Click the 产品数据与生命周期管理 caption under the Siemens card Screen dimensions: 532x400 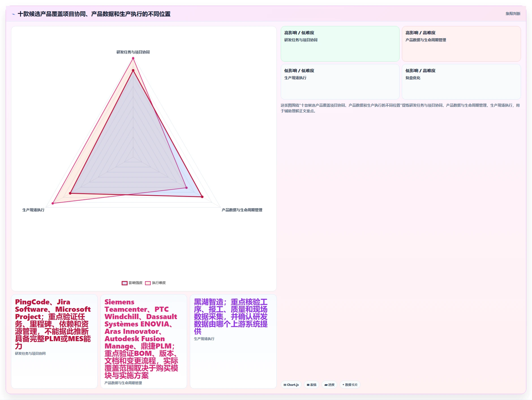123,383
